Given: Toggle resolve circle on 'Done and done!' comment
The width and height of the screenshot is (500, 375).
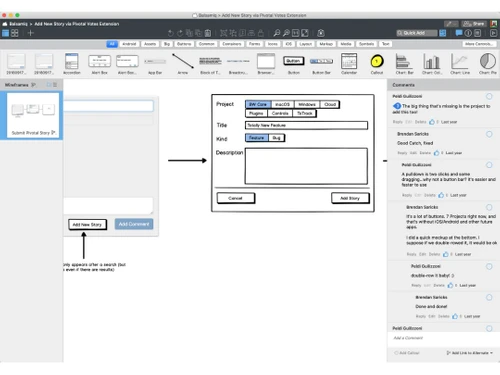Looking at the screenshot, I should point(489,297).
